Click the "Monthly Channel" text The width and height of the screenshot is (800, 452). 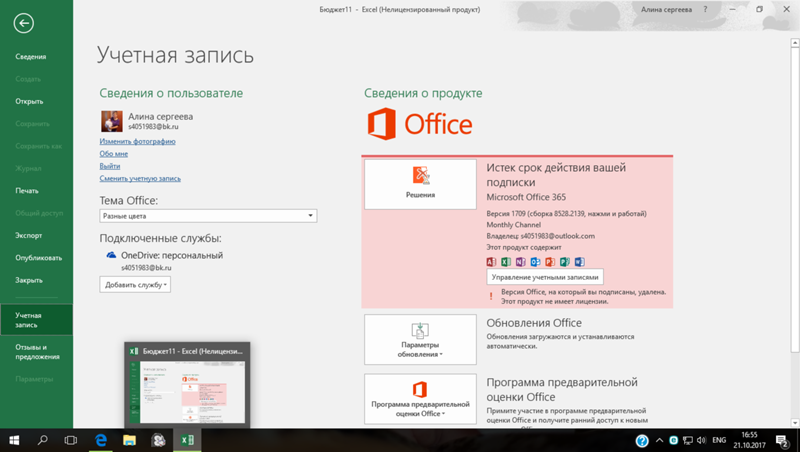513,224
